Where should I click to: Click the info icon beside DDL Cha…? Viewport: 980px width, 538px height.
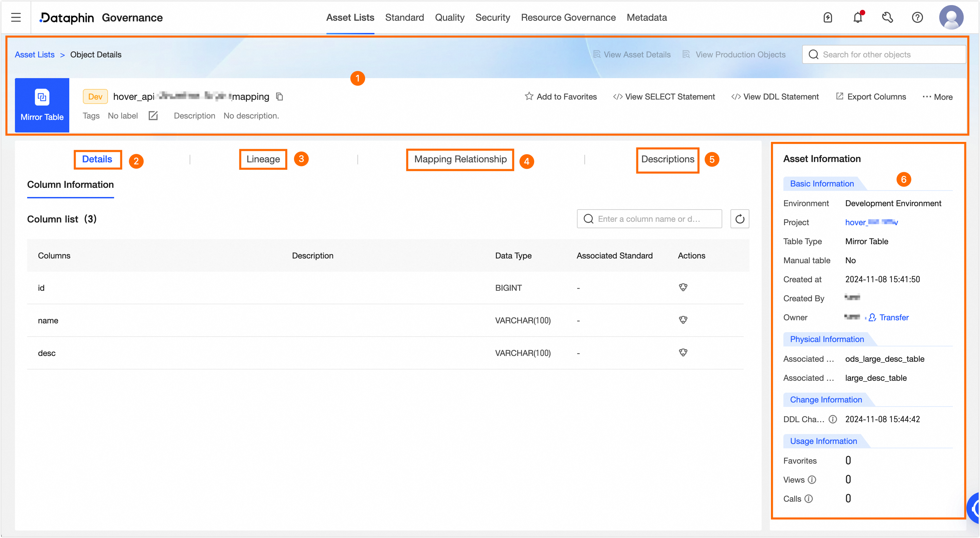click(833, 419)
